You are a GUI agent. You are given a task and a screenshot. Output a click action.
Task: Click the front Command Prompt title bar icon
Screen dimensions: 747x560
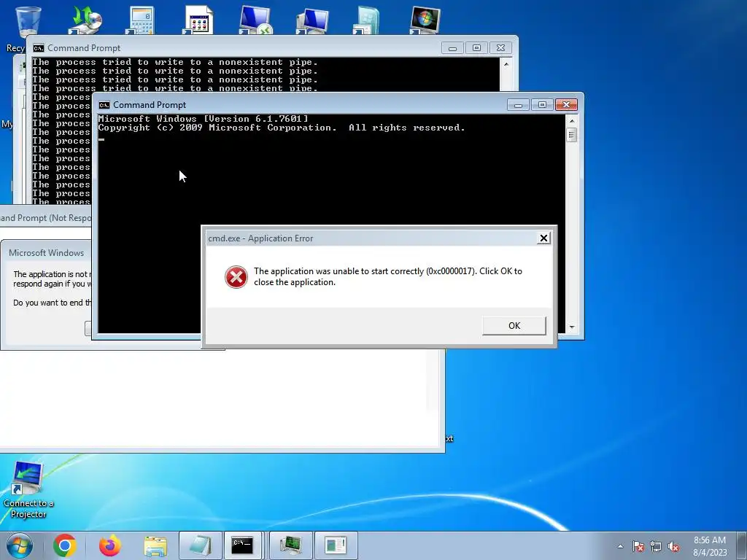[104, 105]
